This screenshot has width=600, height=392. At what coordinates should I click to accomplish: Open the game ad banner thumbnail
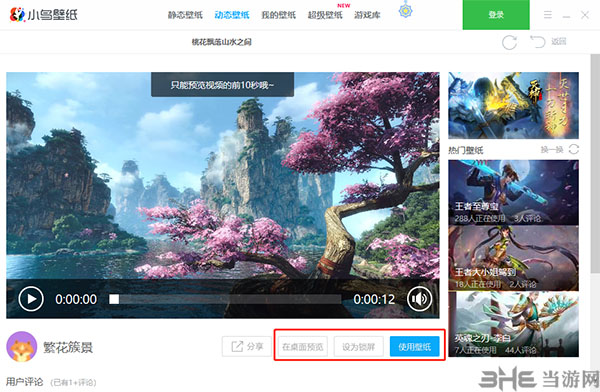pos(514,105)
